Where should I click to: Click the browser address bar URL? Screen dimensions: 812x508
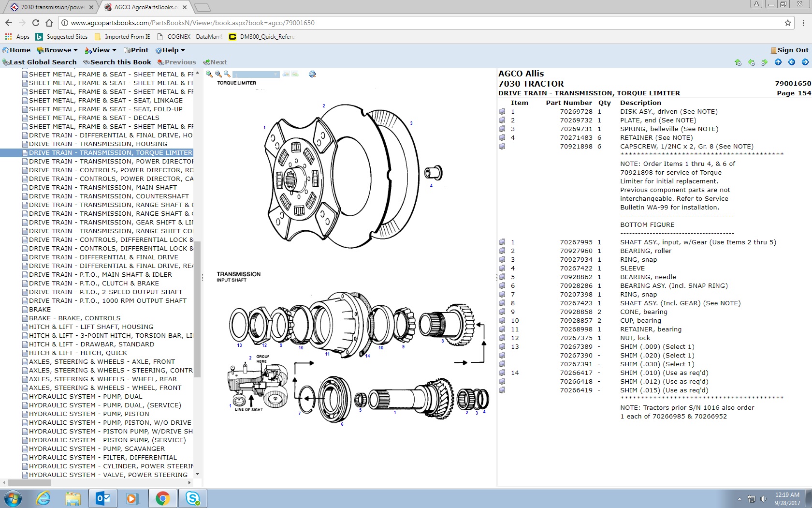(192, 23)
